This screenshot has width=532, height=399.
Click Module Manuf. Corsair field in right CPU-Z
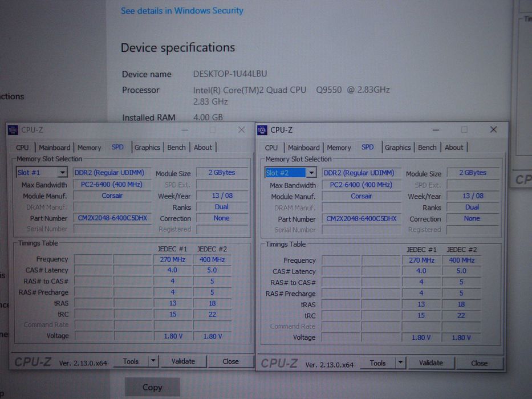click(362, 196)
